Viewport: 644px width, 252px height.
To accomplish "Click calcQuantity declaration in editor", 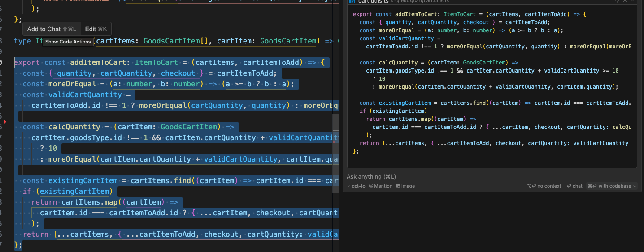I will (x=74, y=127).
